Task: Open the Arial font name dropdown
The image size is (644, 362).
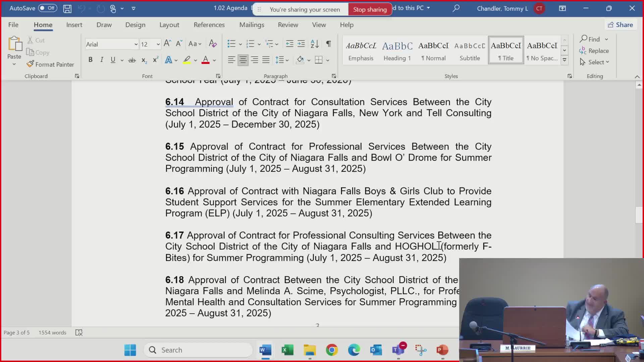Action: click(136, 44)
